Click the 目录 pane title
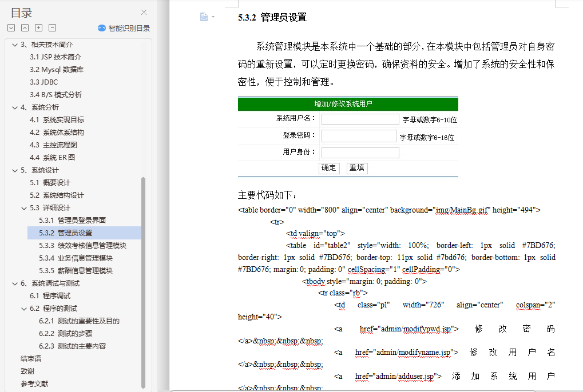The width and height of the screenshot is (583, 392). pyautogui.click(x=22, y=13)
